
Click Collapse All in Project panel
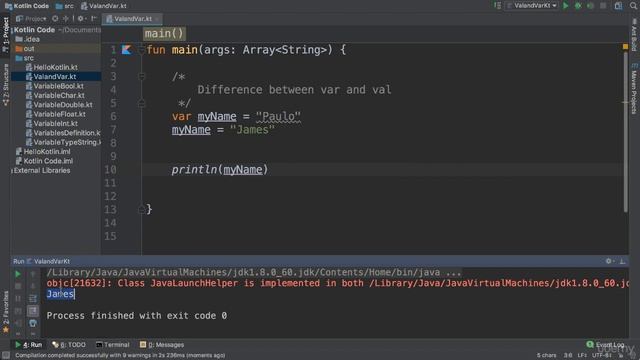(66, 19)
